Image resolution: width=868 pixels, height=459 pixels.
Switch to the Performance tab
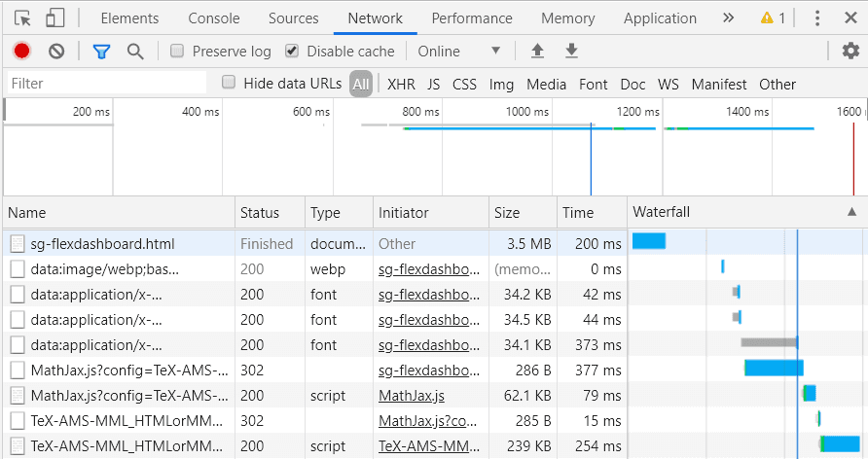[x=474, y=18]
